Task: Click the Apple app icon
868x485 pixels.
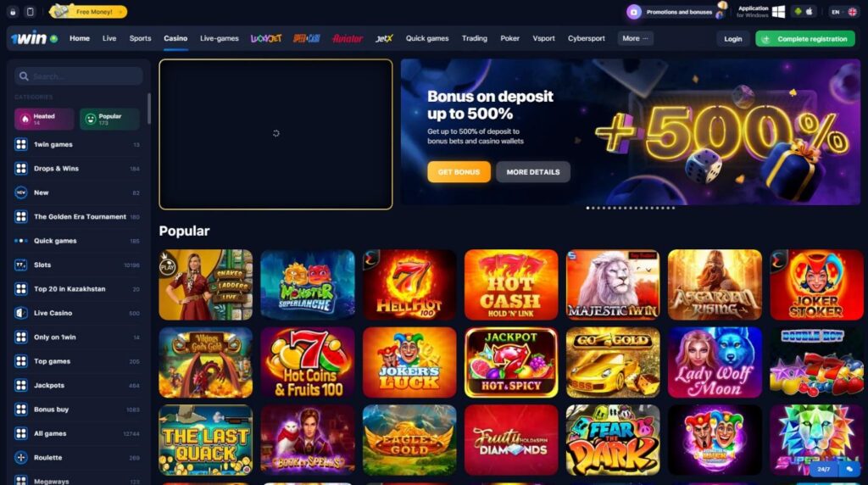Action: coord(809,12)
